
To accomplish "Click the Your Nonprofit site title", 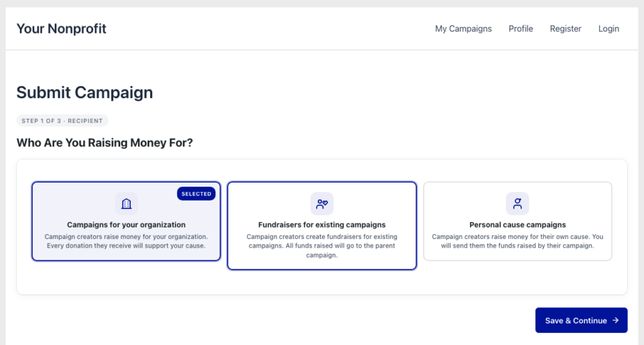I will [61, 29].
